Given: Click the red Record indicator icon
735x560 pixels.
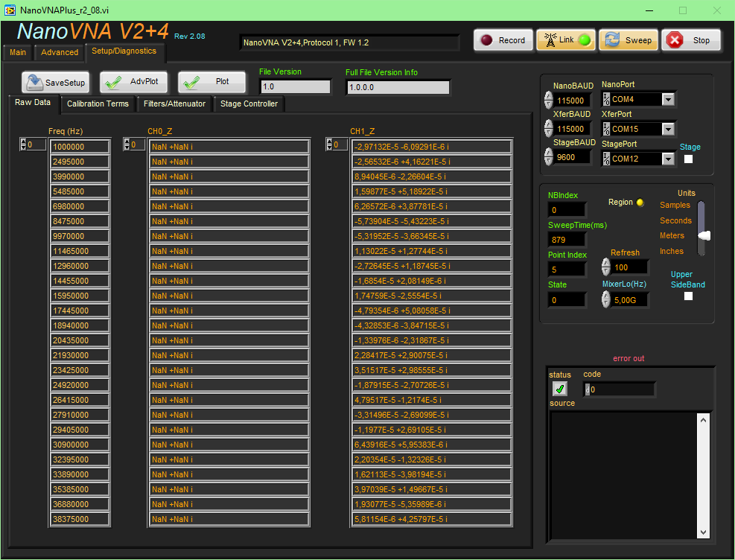Looking at the screenshot, I should coord(486,40).
